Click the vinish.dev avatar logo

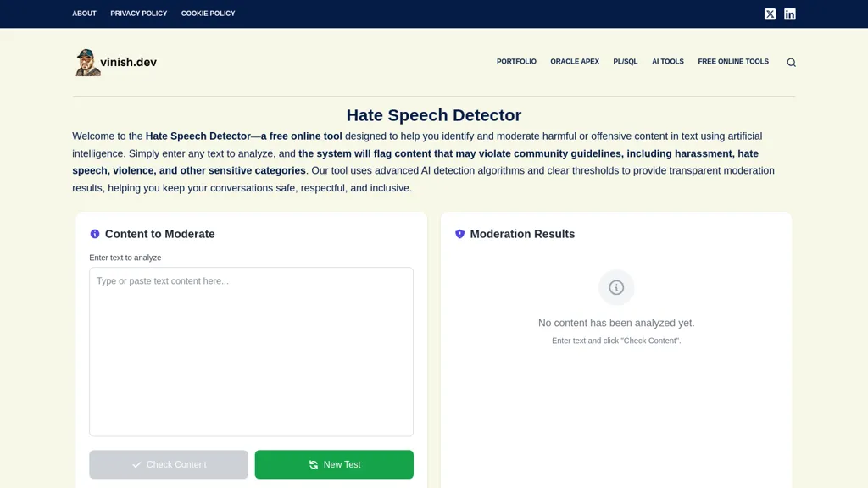coord(87,63)
